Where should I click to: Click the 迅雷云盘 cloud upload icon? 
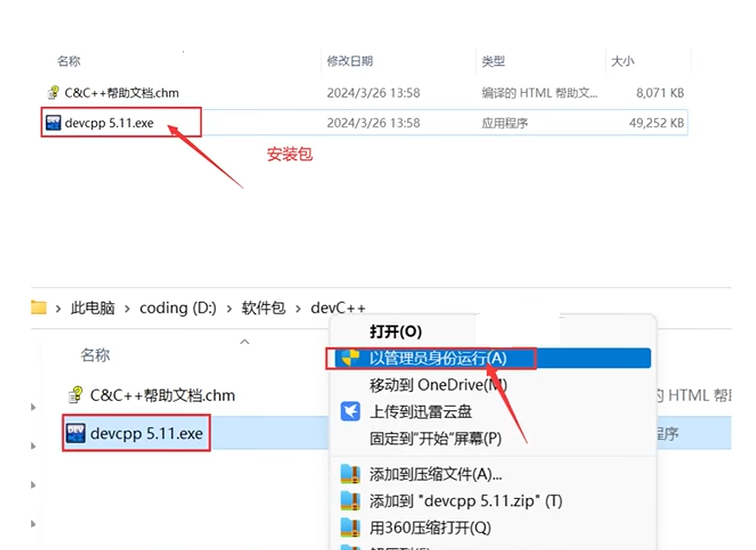click(x=350, y=412)
